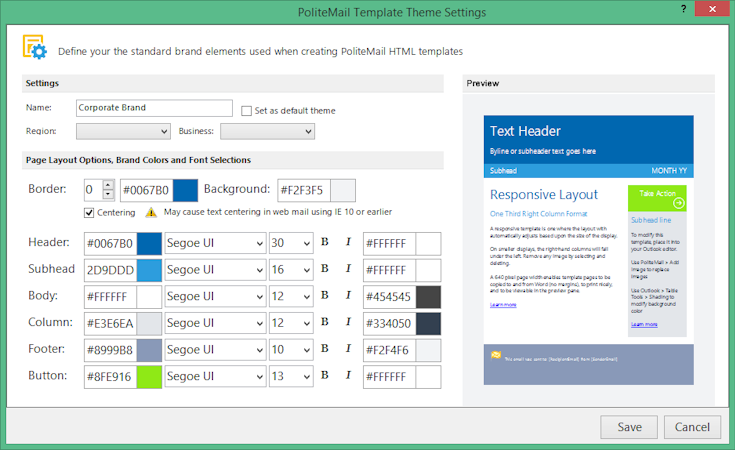Screen dimensions: 735x450
Task: Toggle italic for Header font
Action: (x=348, y=242)
